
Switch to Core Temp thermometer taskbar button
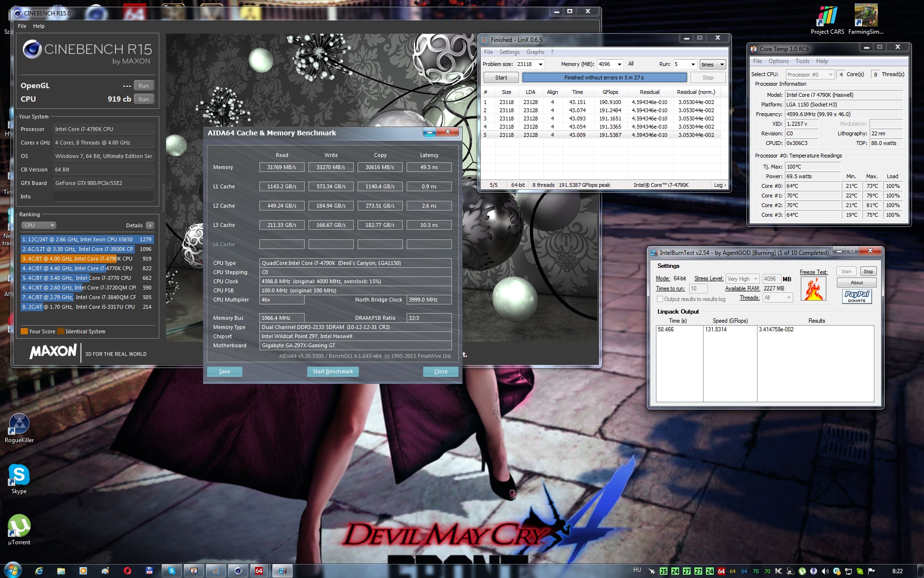[194, 571]
